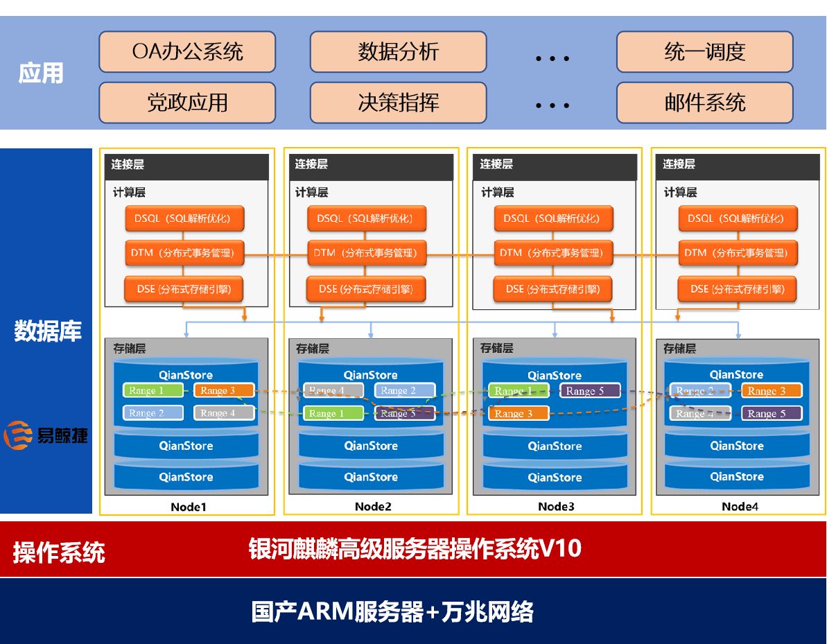827x644 pixels.
Task: Select the green Range 1 in Node1
Action: [x=153, y=390]
